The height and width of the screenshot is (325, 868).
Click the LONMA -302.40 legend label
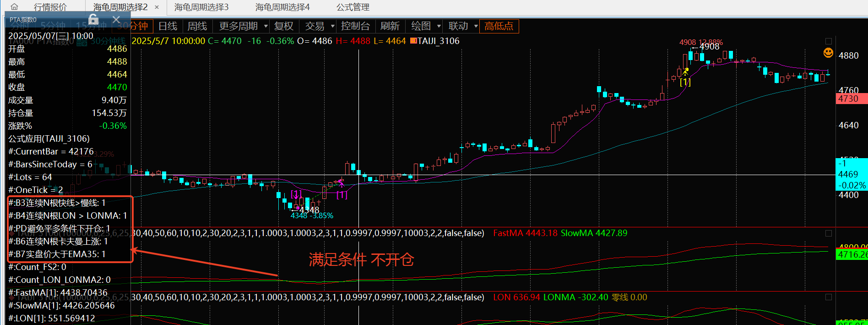pos(576,297)
